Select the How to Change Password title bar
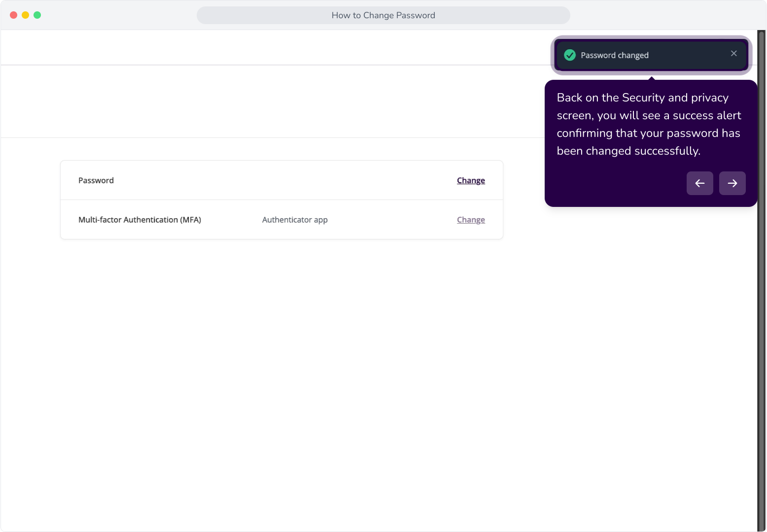Screen dimensions: 767x532 click(383, 15)
